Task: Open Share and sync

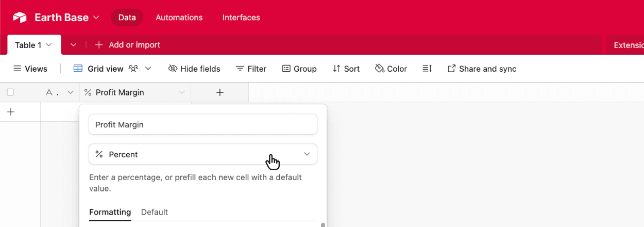Action: [482, 69]
